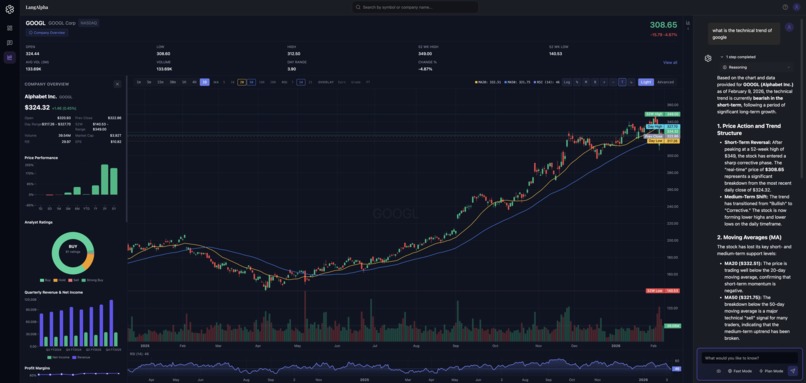Click the 52W Low price label

(x=663, y=290)
